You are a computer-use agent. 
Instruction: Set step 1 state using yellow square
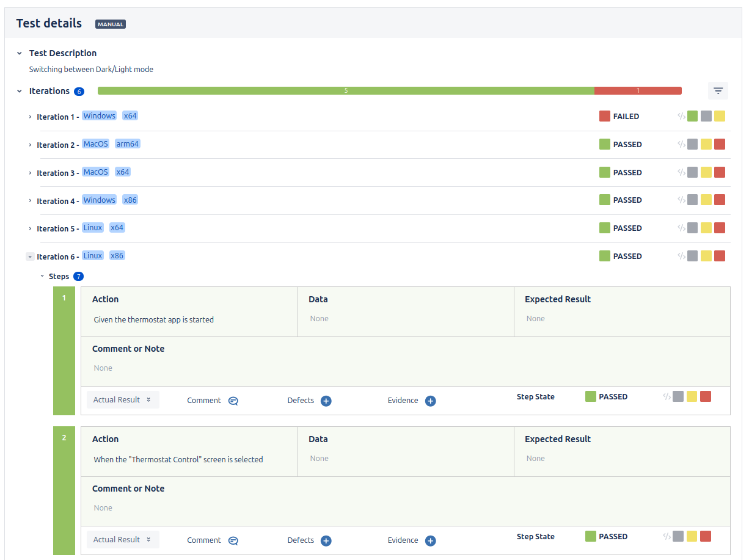coord(692,396)
